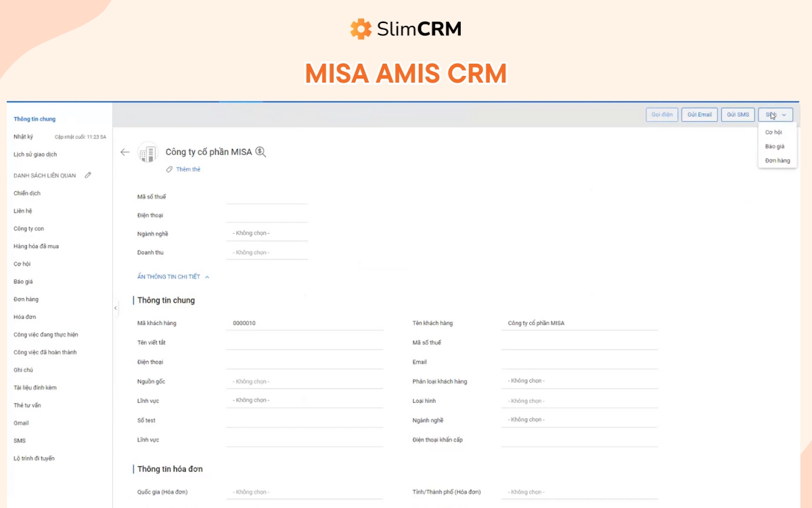The width and height of the screenshot is (812, 508).
Task: Click the tag icon next to Thêm thẻ
Action: point(169,169)
